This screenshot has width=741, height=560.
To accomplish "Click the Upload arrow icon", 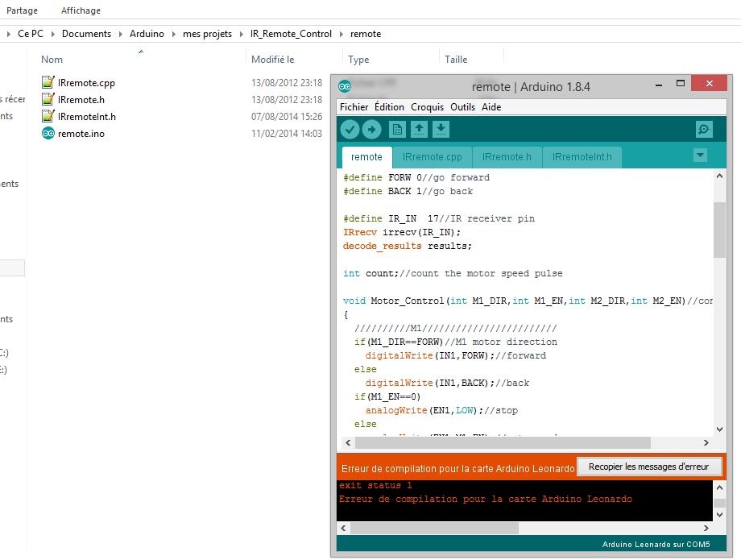I will 371,129.
